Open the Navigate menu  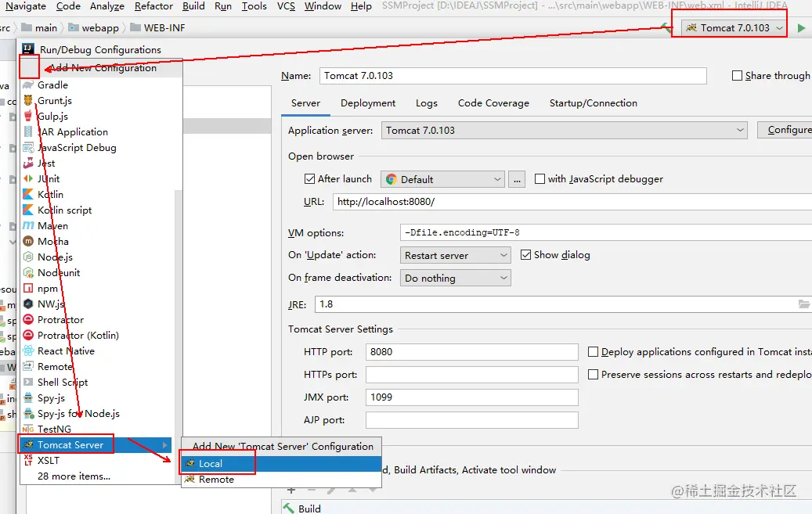(25, 6)
